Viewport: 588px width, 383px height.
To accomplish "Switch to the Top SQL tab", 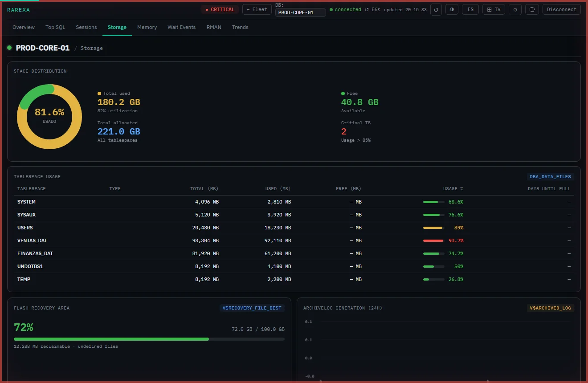I will coord(55,27).
